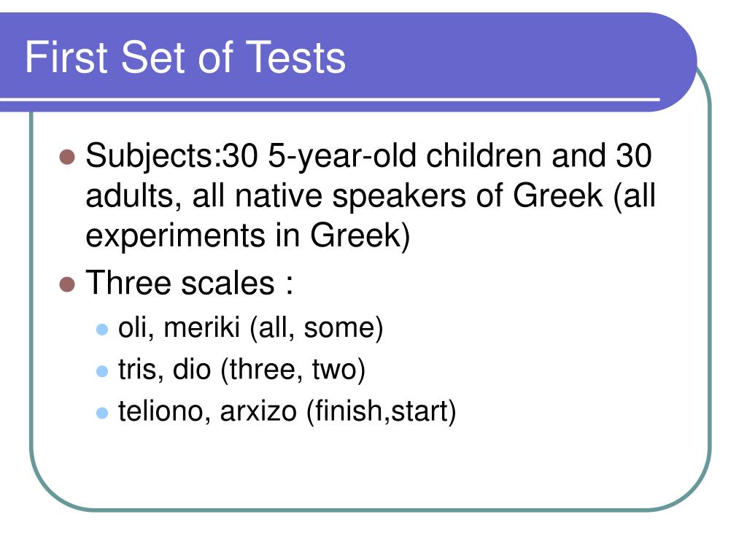Click the brown bullet beside 'Three scales'
The width and height of the screenshot is (747, 560).
[x=67, y=284]
